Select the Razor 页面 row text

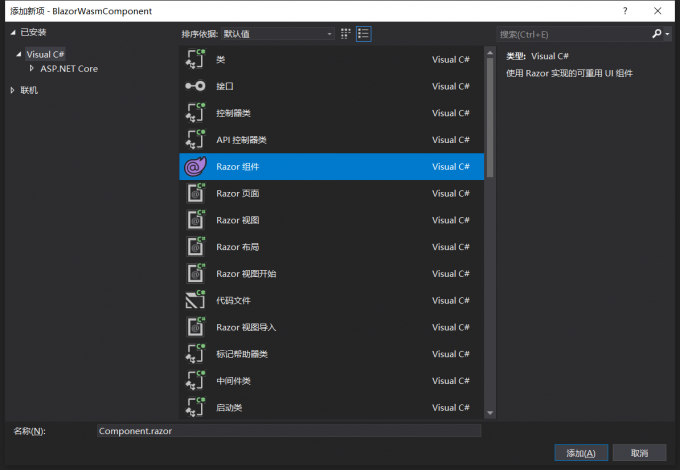pos(237,193)
